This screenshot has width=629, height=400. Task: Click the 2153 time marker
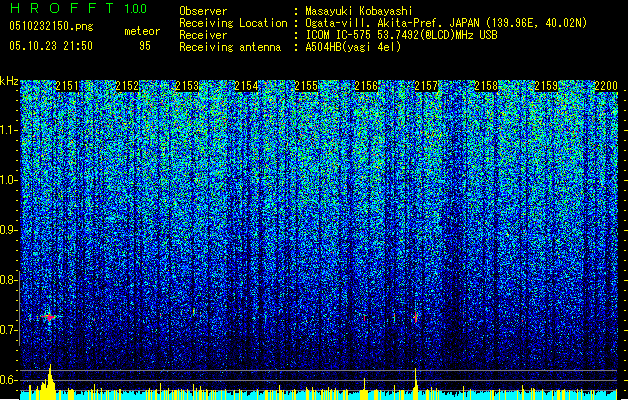point(187,86)
